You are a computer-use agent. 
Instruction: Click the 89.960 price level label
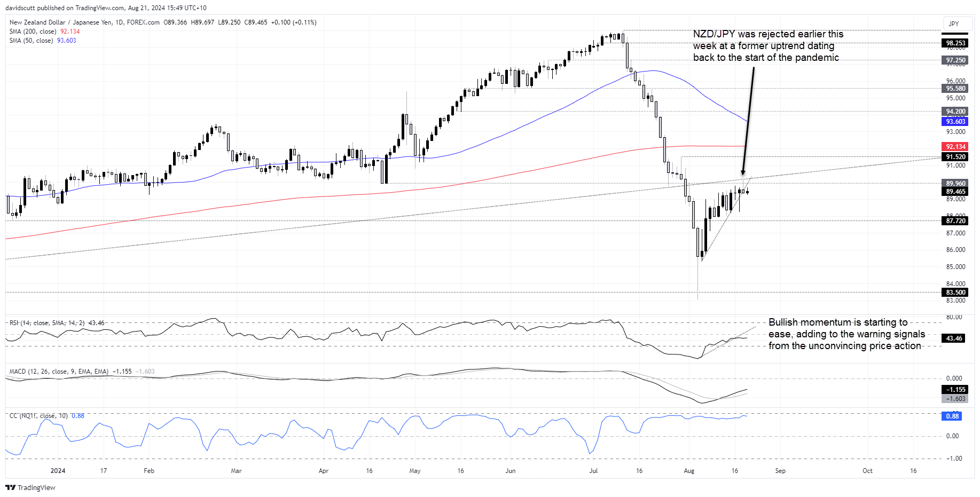[955, 184]
